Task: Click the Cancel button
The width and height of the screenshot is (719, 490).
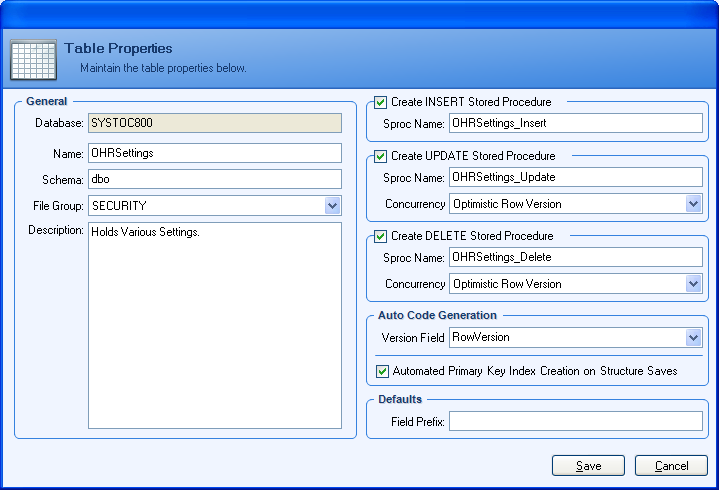Action: (671, 466)
